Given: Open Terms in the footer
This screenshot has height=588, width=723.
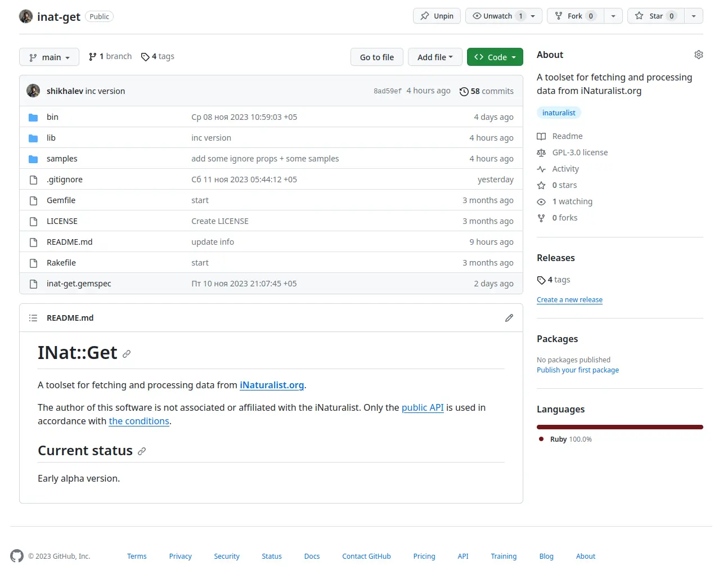Looking at the screenshot, I should point(137,556).
